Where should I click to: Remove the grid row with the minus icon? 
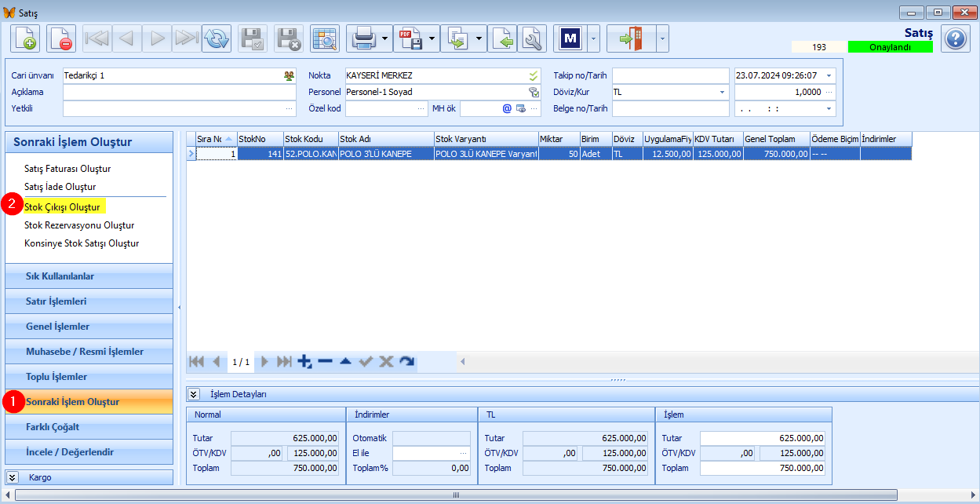(325, 362)
